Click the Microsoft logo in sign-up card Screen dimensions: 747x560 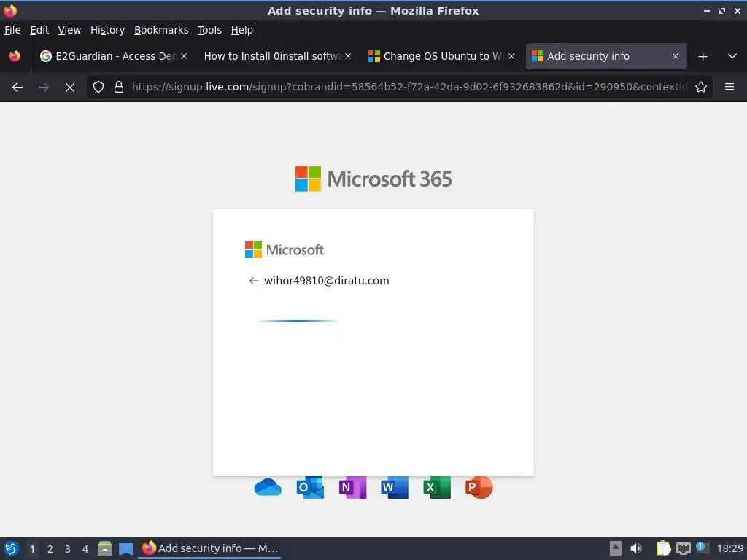(284, 249)
